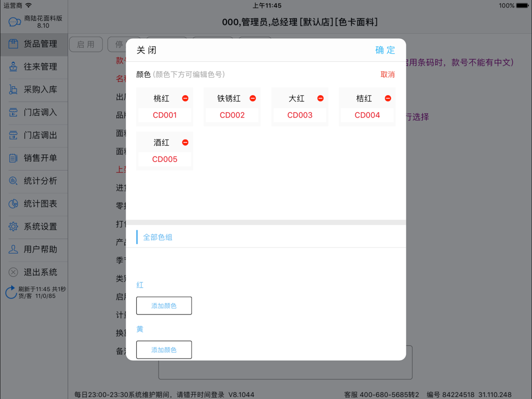The image size is (532, 399).
Task: Remove the 铁锈红 color with minus icon
Action: [253, 98]
